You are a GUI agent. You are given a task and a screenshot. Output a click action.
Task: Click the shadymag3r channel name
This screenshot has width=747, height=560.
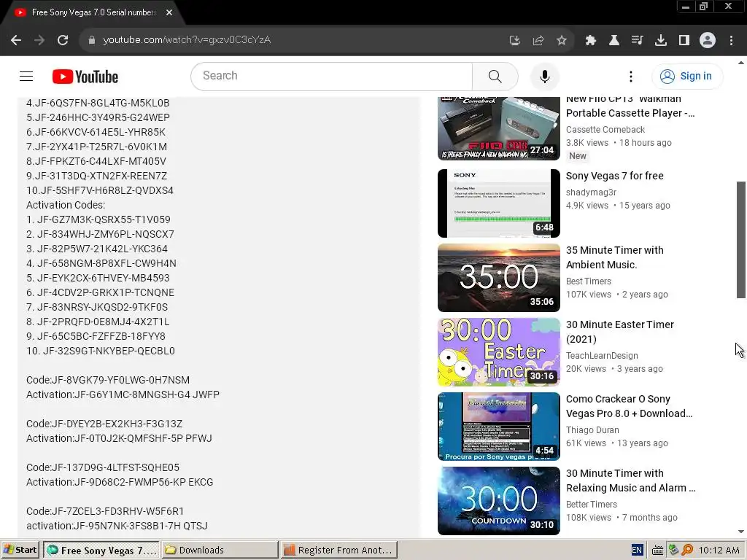pyautogui.click(x=591, y=192)
